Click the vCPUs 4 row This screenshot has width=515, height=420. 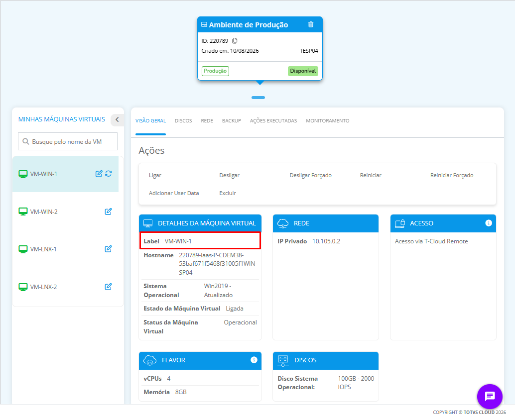(200, 379)
